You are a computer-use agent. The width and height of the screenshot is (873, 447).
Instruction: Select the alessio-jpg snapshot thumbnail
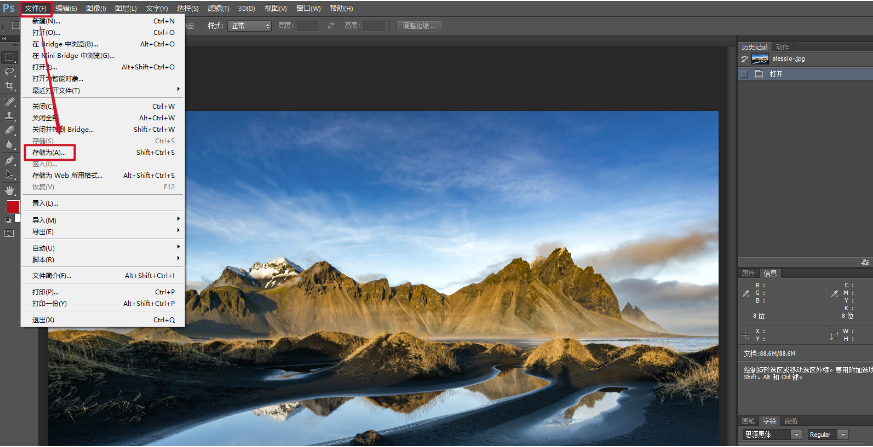(760, 58)
